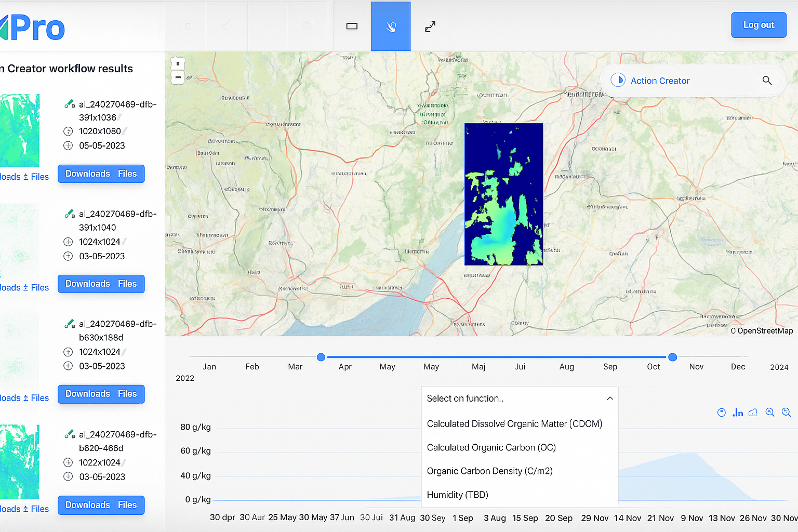Select Humidity (TBD) from the function list

457,495
